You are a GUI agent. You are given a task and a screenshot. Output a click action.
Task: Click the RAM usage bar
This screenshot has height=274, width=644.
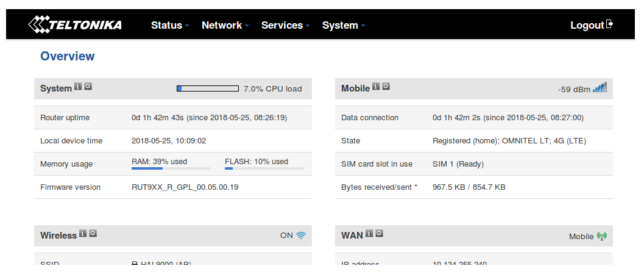(x=171, y=168)
